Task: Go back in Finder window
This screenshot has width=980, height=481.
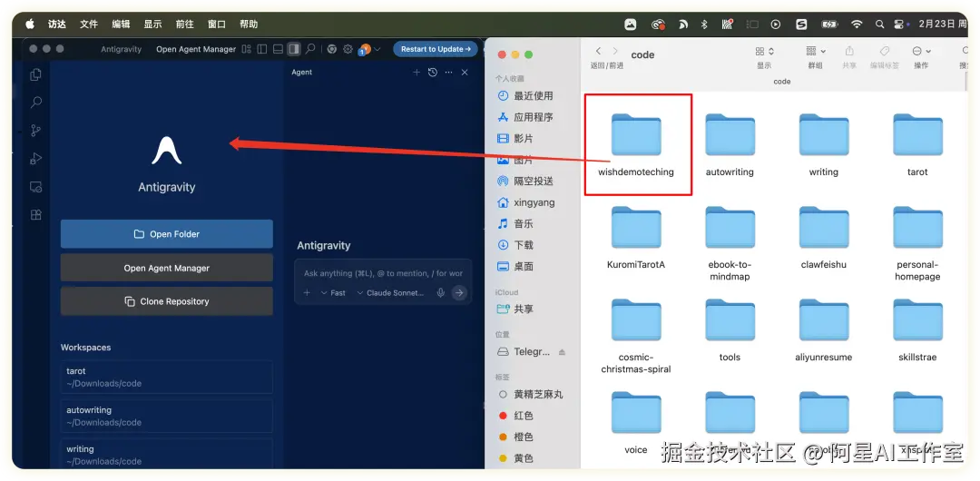Action: click(598, 52)
